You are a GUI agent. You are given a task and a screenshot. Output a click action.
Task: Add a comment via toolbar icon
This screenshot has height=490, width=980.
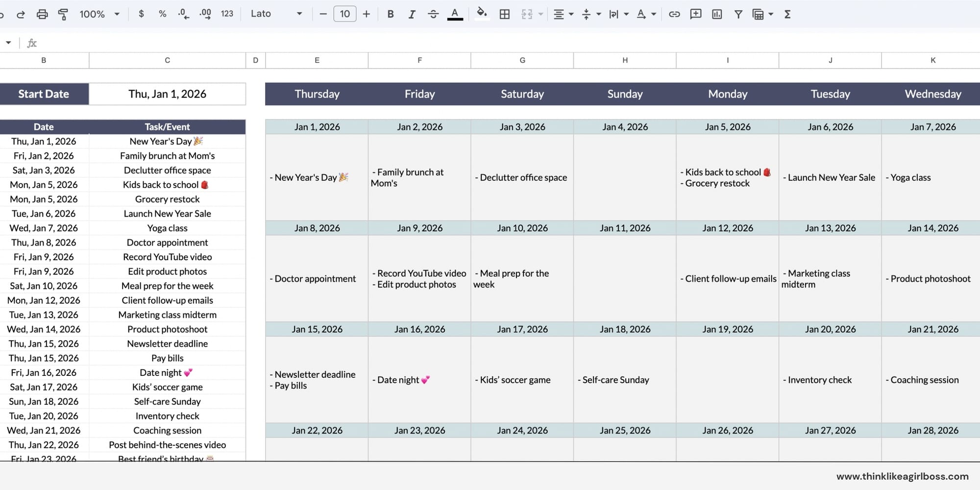[695, 14]
